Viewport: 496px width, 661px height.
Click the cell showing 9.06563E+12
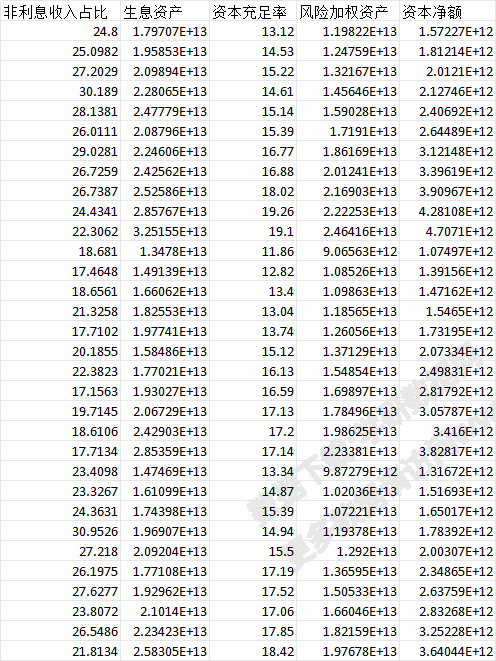pyautogui.click(x=348, y=252)
